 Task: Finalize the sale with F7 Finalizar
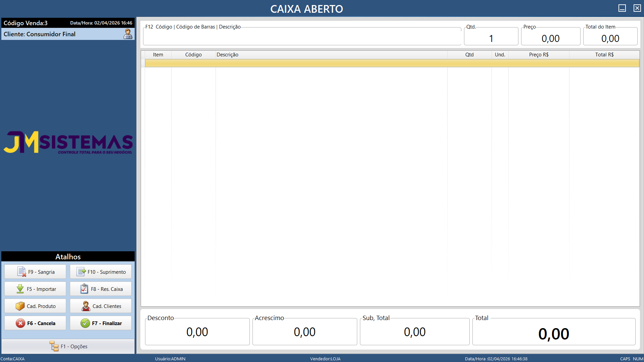tap(101, 323)
